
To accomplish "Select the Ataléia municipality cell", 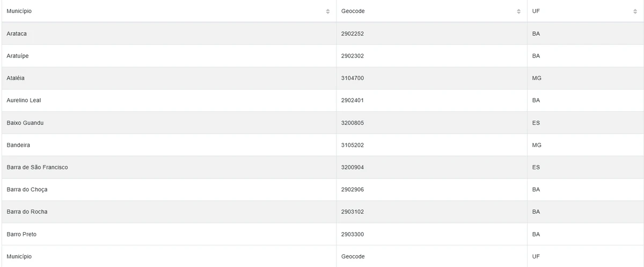I will click(x=16, y=78).
